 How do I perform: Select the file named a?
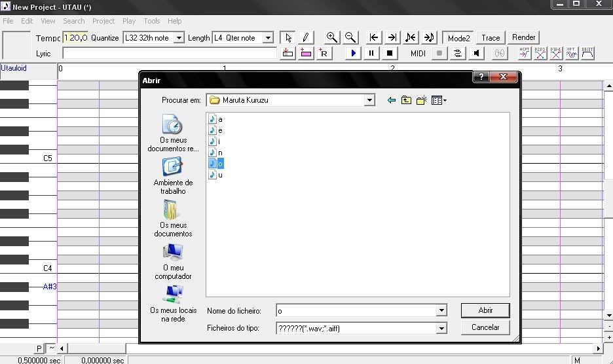point(216,119)
